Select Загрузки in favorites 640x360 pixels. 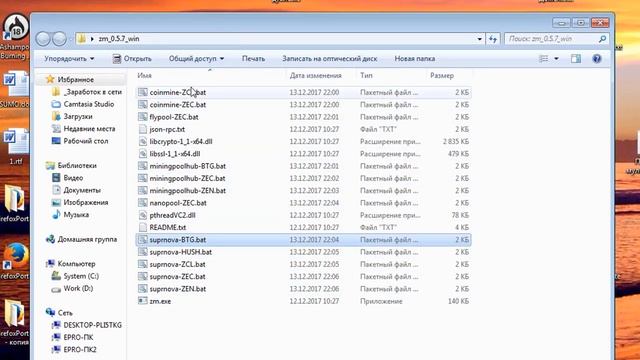click(78, 116)
